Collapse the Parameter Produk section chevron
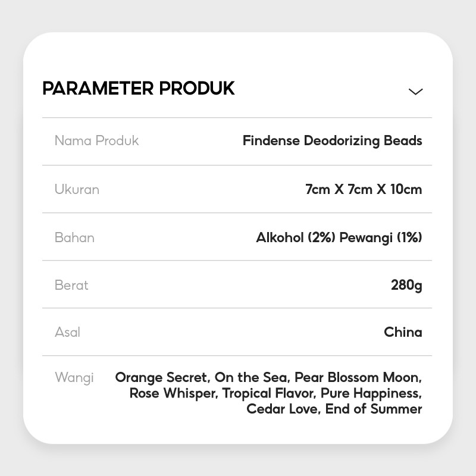The height and width of the screenshot is (476, 476). [415, 92]
